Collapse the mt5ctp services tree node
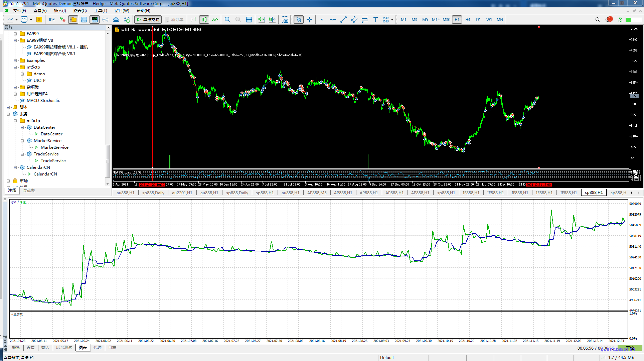 15,121
